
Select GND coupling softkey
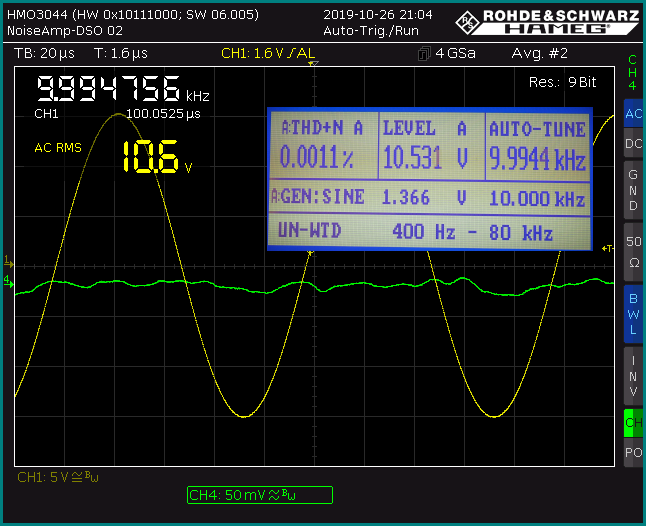[x=633, y=190]
